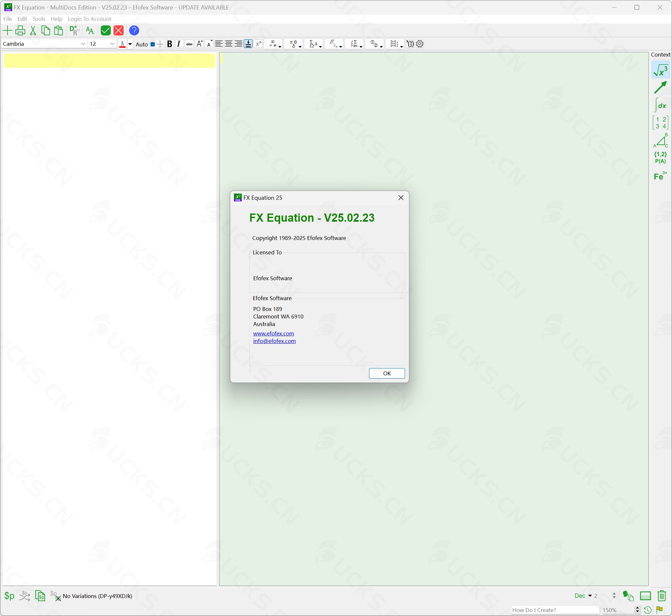The width and height of the screenshot is (672, 616).
Task: Click the green $p parameter icon
Action: pos(9,596)
